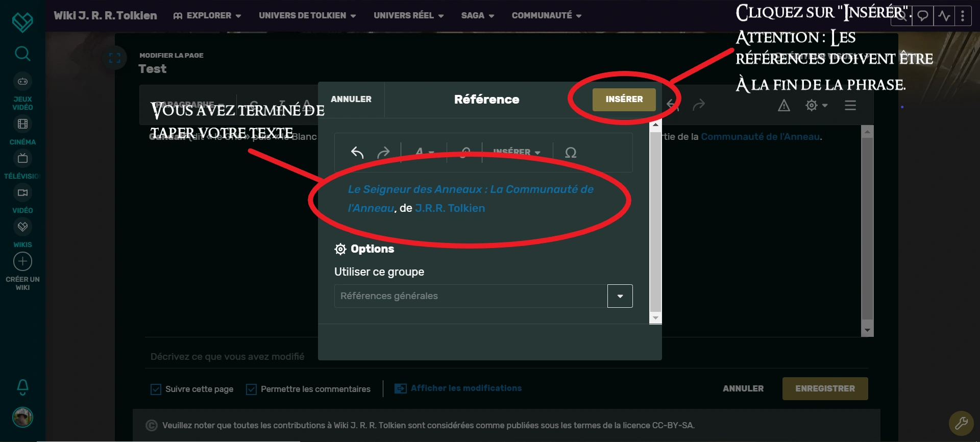Click the page title Test
Image resolution: width=980 pixels, height=442 pixels.
(x=153, y=69)
